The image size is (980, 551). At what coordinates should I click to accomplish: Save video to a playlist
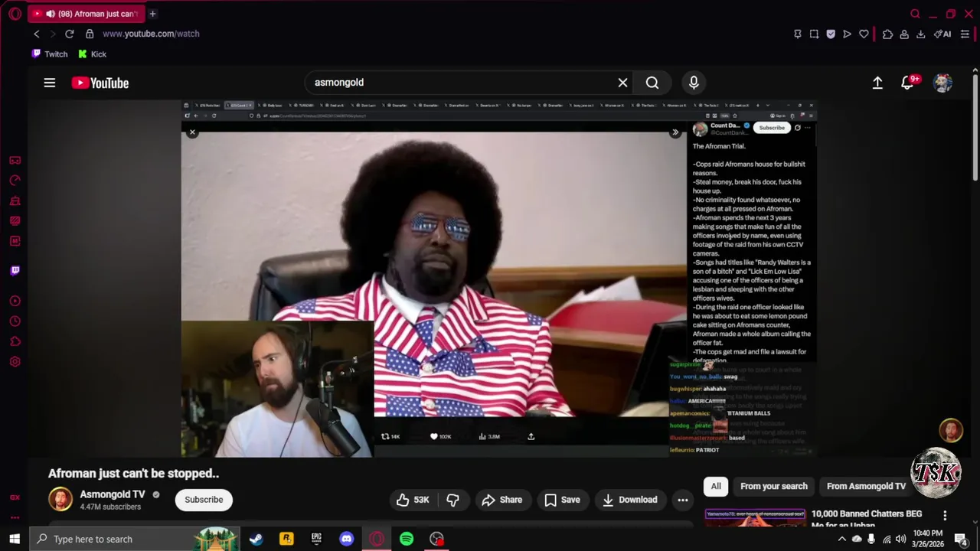562,500
